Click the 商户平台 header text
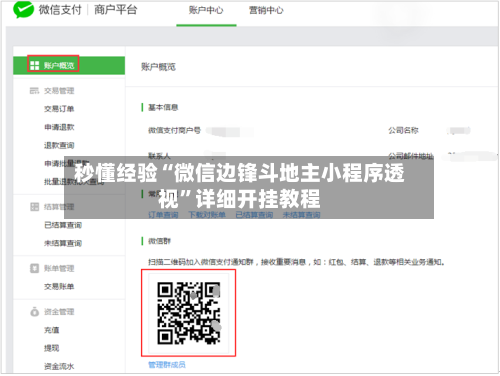Viewport: 500px width, 376px height. click(x=115, y=10)
